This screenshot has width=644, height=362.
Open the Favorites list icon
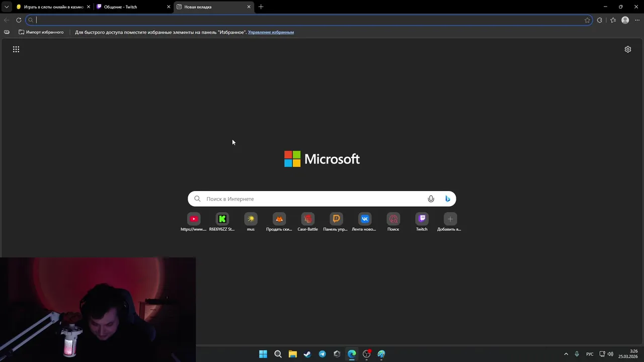(x=613, y=20)
